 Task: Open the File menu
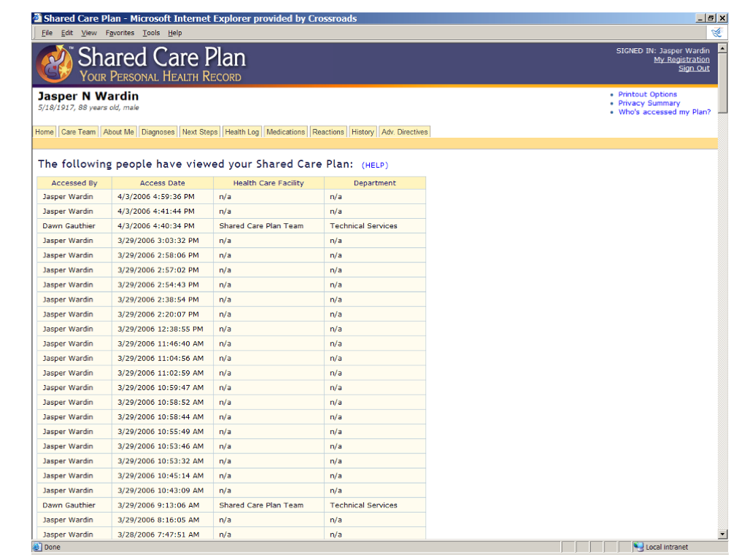[x=47, y=33]
